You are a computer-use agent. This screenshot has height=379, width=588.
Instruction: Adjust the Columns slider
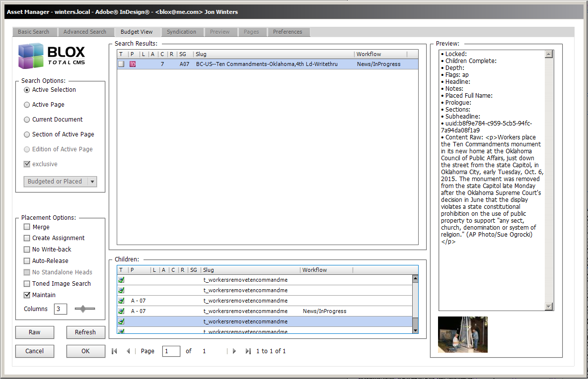point(84,309)
